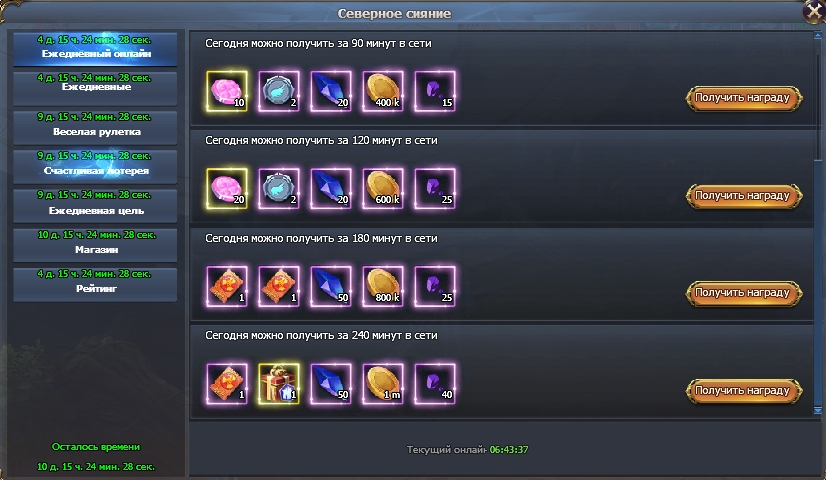This screenshot has height=480, width=826.
Task: Click the pink brain item in 90-minute row
Action: [x=227, y=91]
